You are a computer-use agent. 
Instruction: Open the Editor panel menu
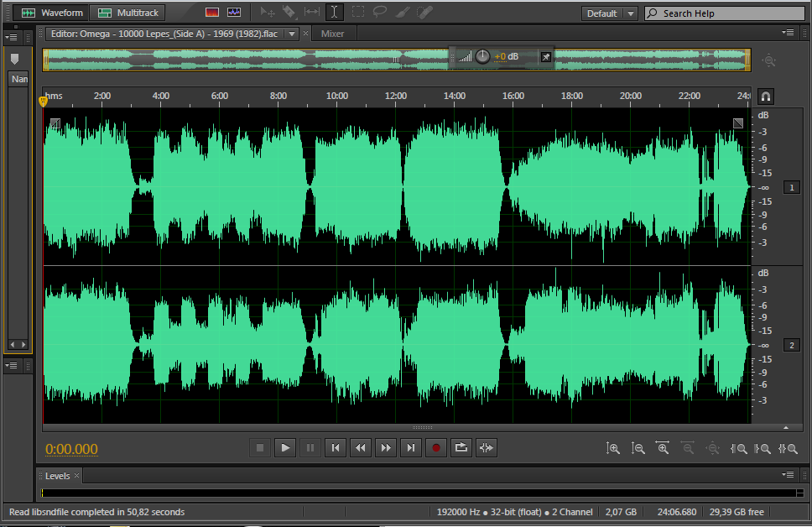click(788, 33)
